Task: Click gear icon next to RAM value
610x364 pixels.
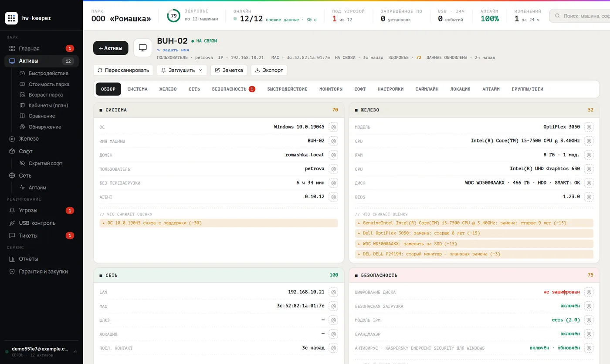Action: click(589, 155)
